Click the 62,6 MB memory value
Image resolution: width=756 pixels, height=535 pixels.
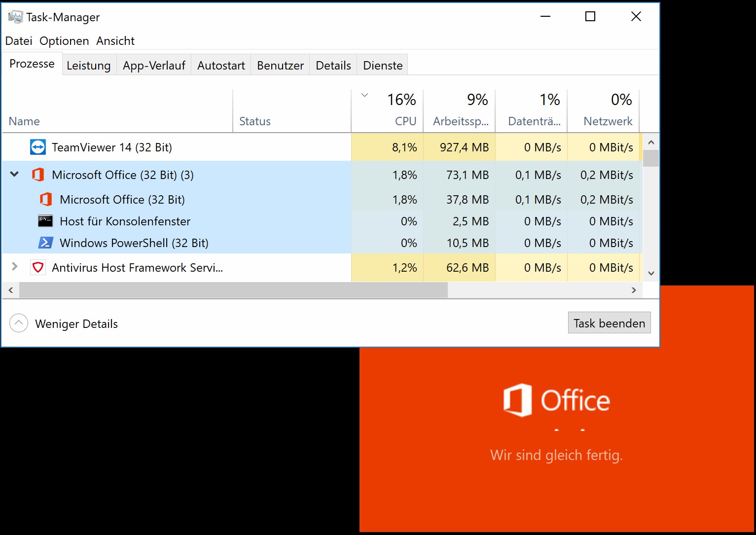click(468, 267)
